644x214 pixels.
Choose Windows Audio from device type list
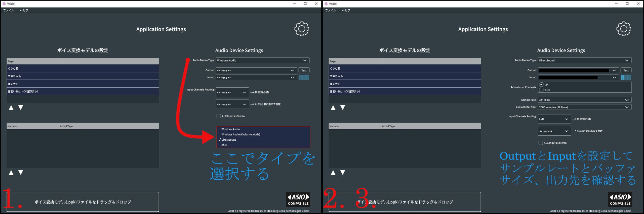263,129
